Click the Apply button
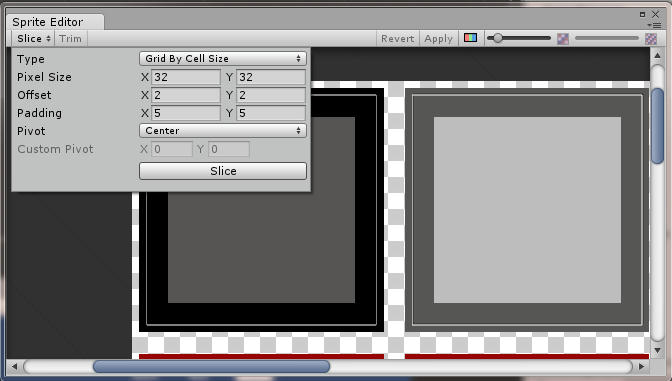The height and width of the screenshot is (381, 672). (438, 39)
